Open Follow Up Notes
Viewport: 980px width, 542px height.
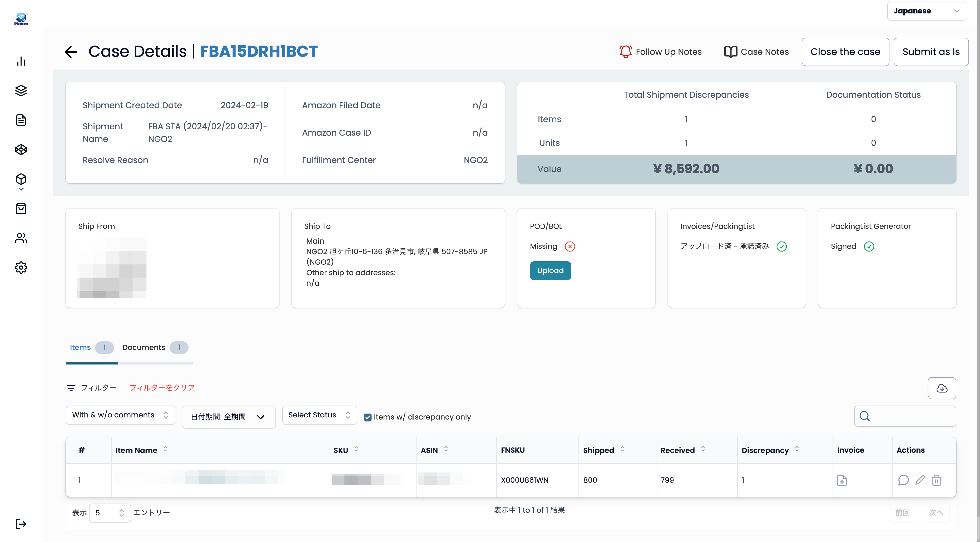[660, 52]
